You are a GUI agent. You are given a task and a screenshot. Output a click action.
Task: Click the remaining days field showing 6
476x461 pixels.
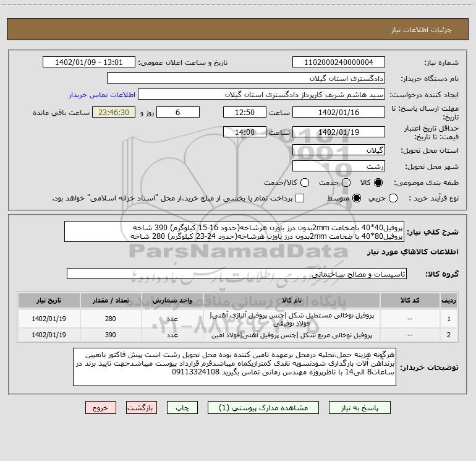pos(178,113)
